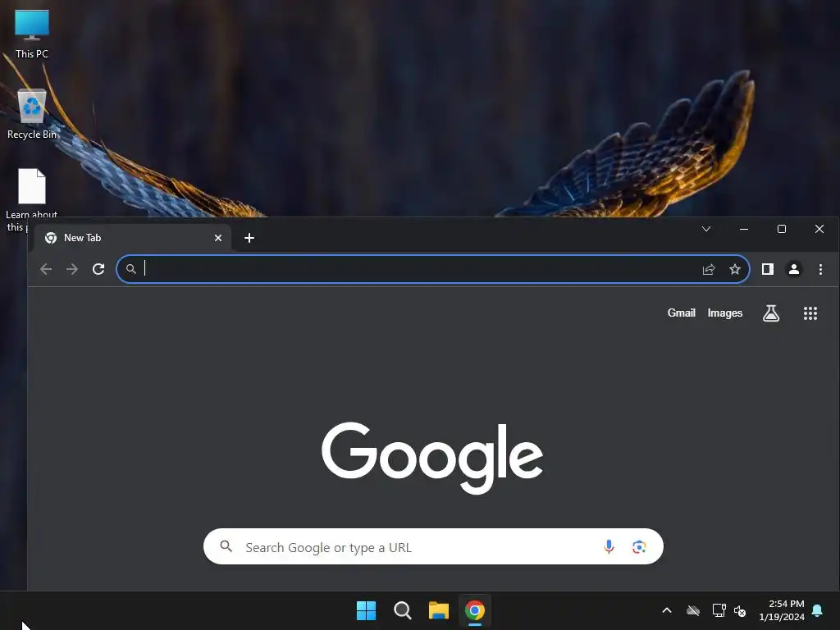The height and width of the screenshot is (630, 840).
Task: Open the Chrome profile avatar icon
Action: [794, 269]
